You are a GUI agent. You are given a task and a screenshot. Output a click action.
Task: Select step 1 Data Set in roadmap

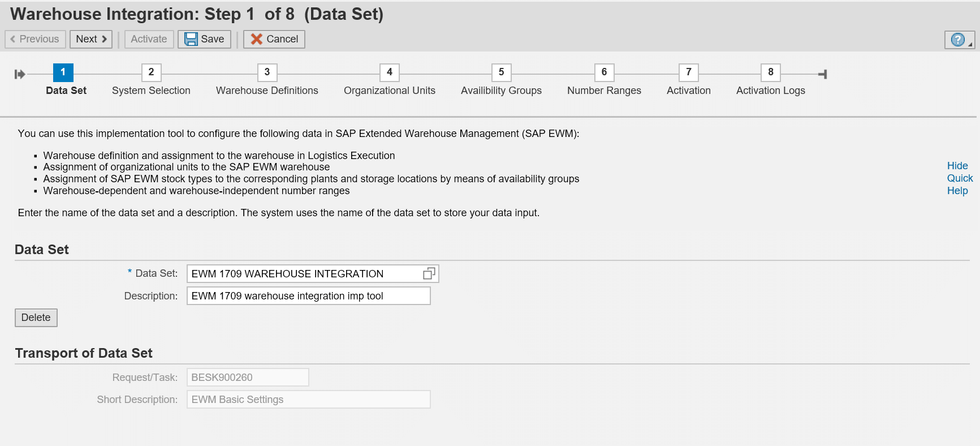63,72
